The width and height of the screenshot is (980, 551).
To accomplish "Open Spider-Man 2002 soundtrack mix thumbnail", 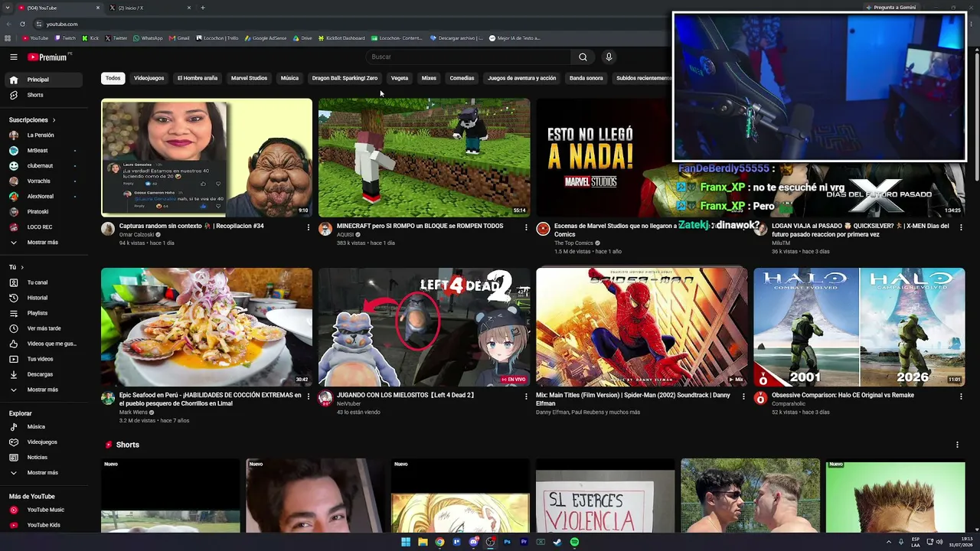I will coord(642,327).
